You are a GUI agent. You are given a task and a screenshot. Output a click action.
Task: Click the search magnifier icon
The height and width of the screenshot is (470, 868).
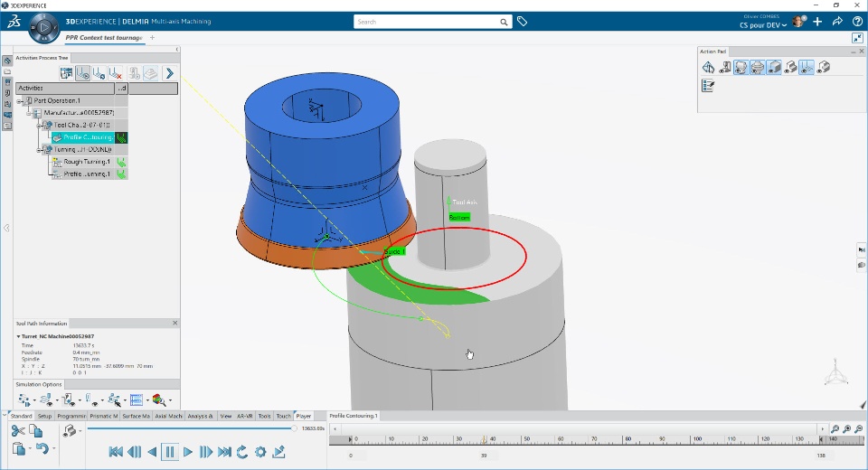[504, 22]
